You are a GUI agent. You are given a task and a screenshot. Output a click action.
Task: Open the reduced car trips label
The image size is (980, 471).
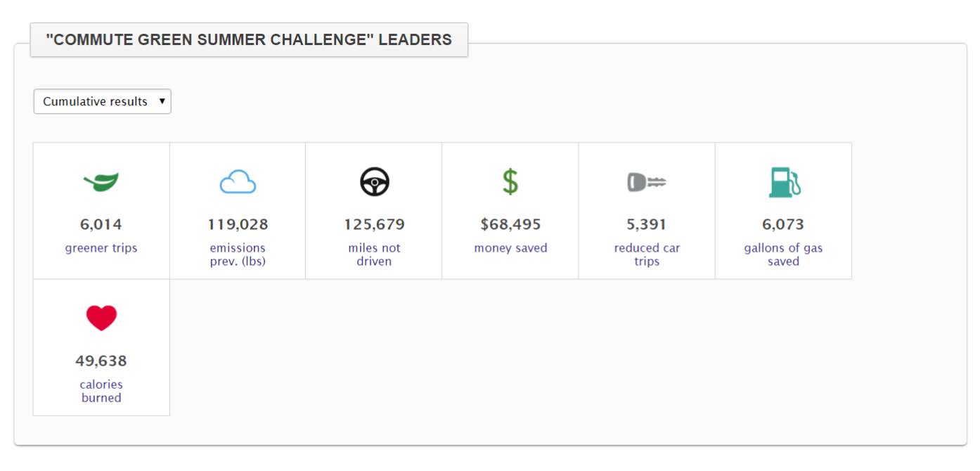click(647, 254)
